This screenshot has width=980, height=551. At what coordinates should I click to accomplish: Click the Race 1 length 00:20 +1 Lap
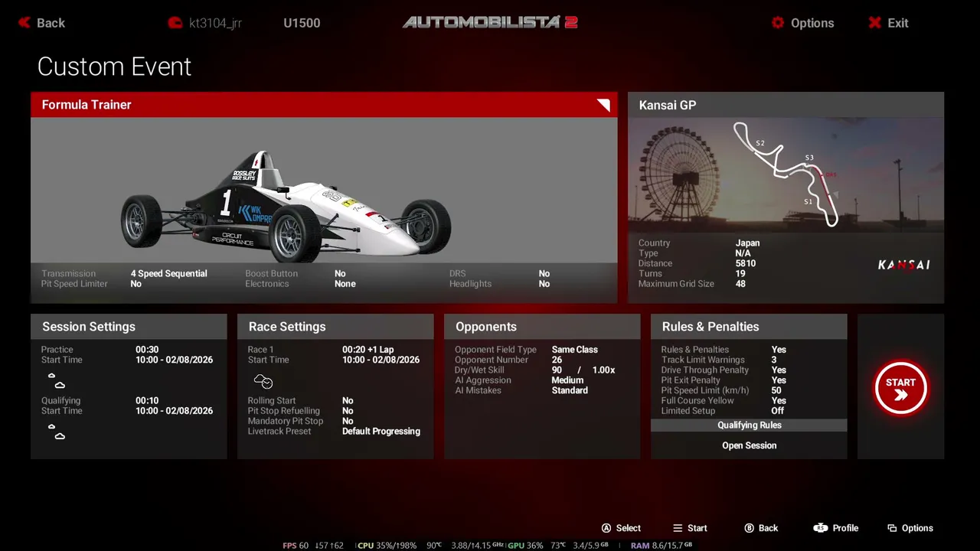pos(367,350)
